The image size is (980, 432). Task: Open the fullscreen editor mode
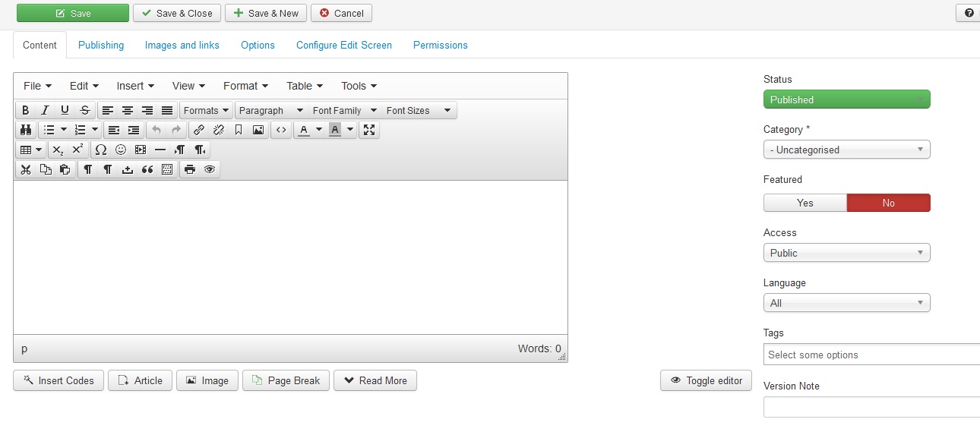(x=369, y=130)
